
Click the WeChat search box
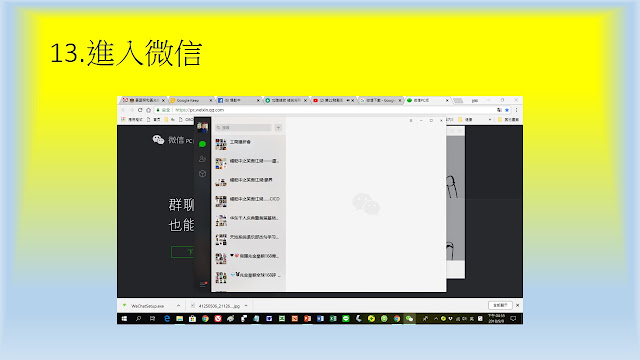click(x=243, y=128)
